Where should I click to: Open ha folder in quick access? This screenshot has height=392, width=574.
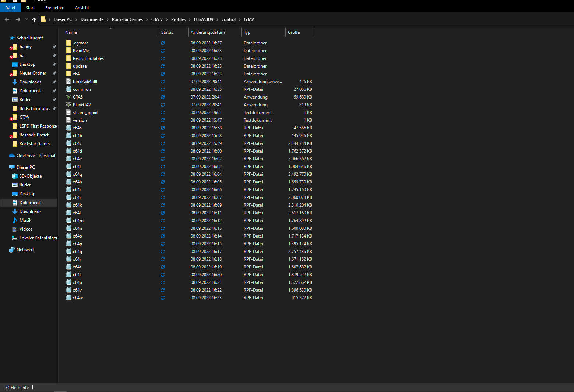[x=22, y=56]
